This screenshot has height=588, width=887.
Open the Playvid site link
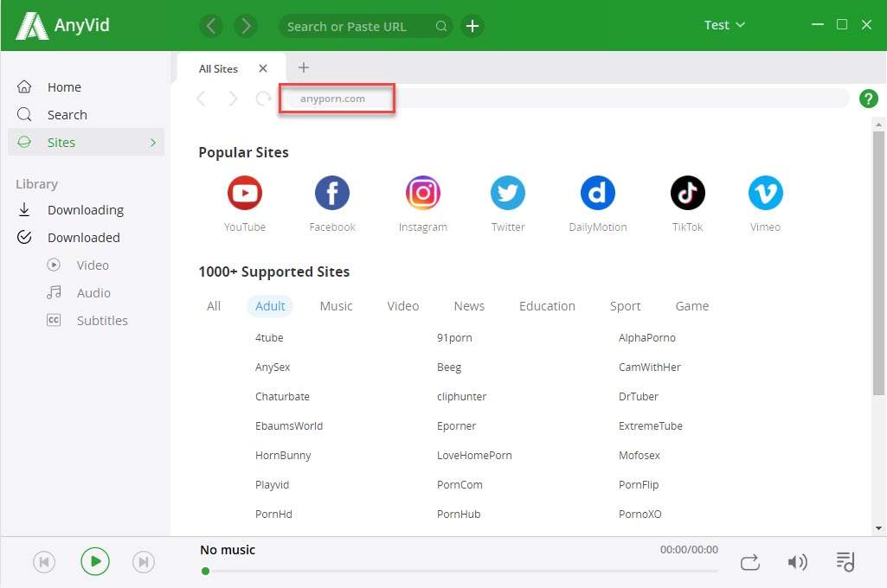(272, 484)
